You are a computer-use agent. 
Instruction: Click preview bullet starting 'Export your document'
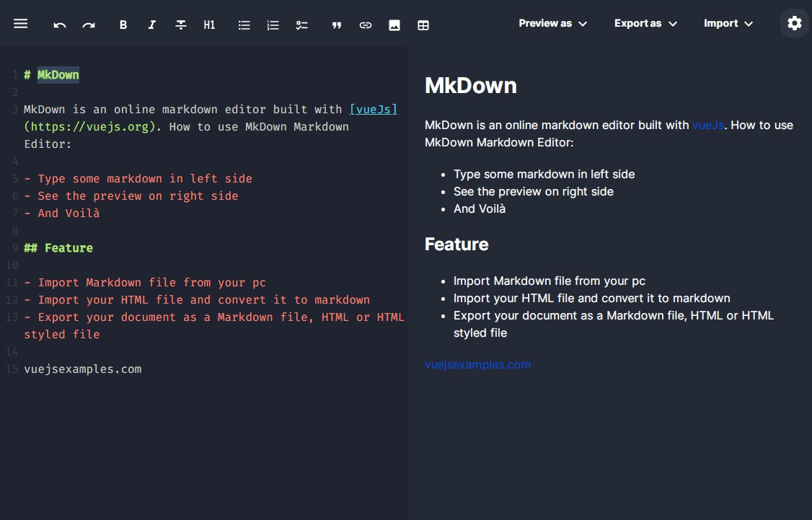click(614, 325)
